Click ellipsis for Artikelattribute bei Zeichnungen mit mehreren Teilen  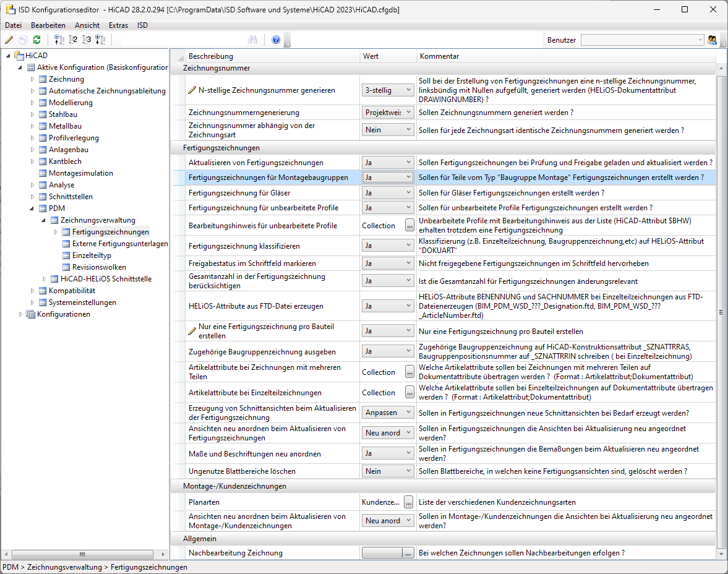(409, 372)
